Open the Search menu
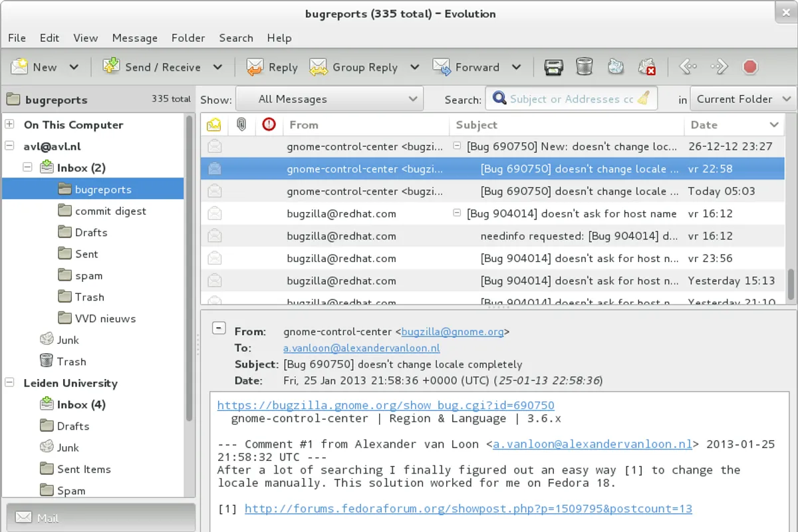798x532 pixels. coord(236,38)
